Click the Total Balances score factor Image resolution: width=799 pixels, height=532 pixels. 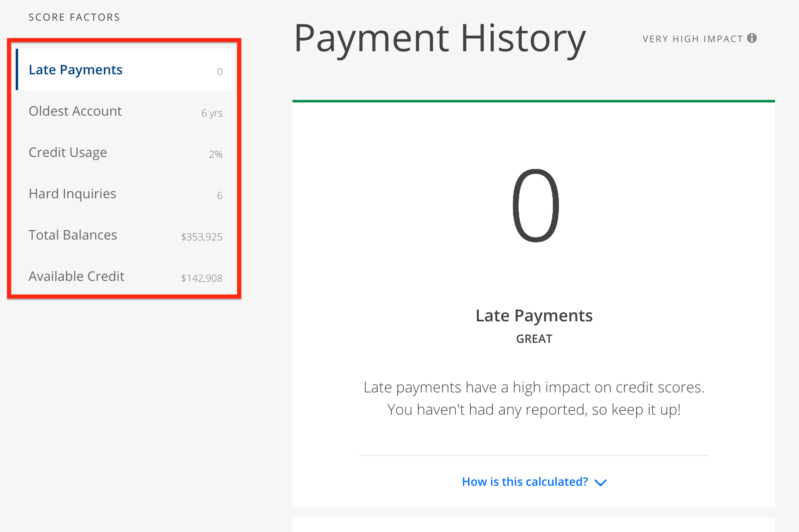click(x=125, y=234)
